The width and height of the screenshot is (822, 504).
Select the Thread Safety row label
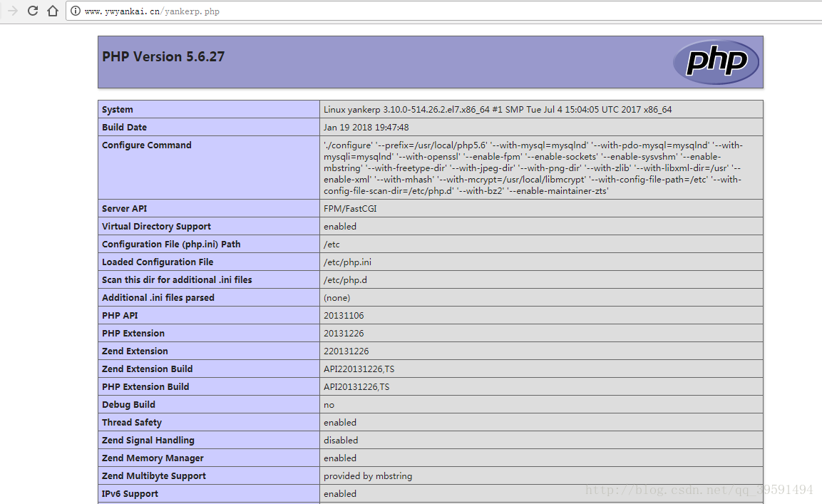pyautogui.click(x=132, y=423)
